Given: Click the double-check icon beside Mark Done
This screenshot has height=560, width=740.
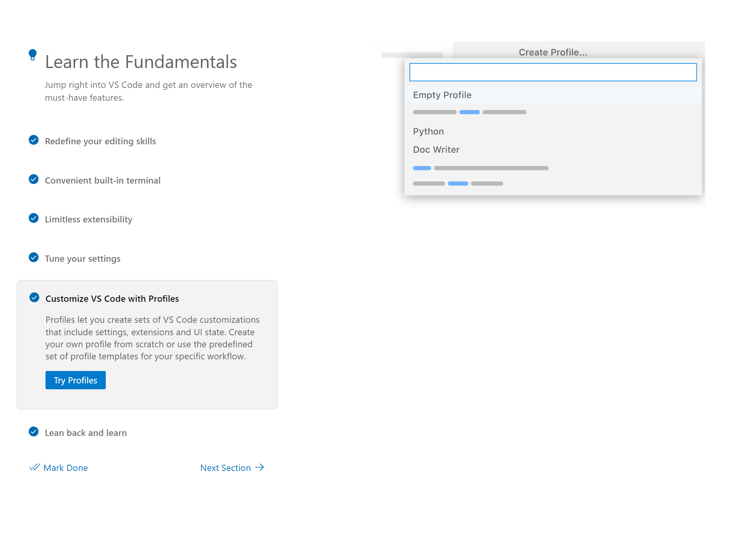Looking at the screenshot, I should coord(35,467).
